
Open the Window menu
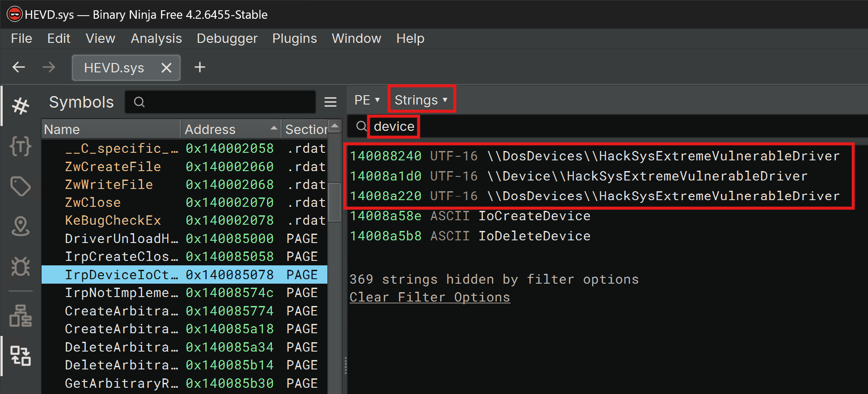pos(356,38)
